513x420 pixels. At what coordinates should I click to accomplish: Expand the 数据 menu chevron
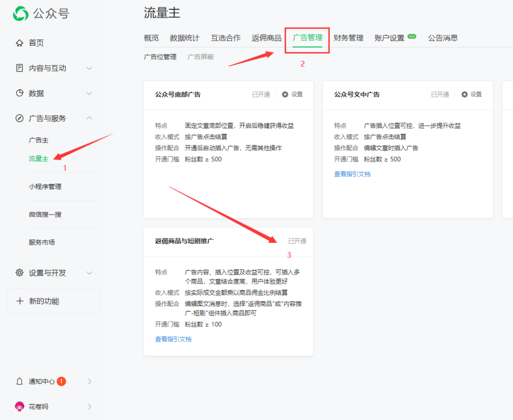click(x=89, y=93)
